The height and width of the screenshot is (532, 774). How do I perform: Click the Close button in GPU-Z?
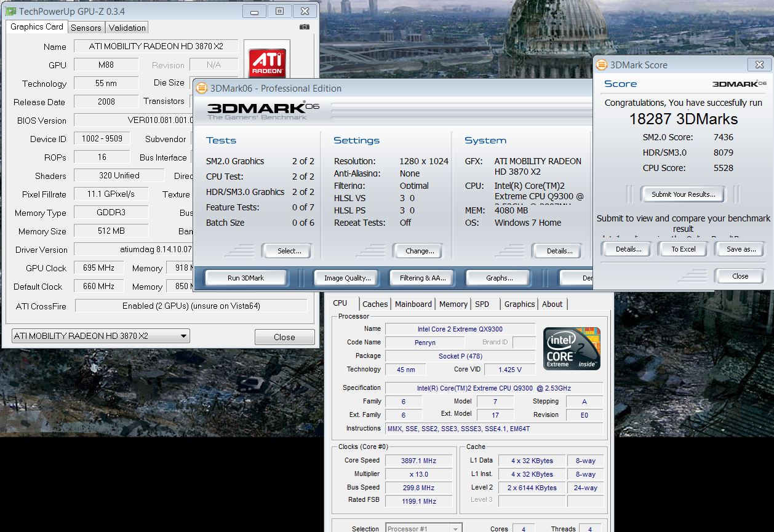coord(284,337)
